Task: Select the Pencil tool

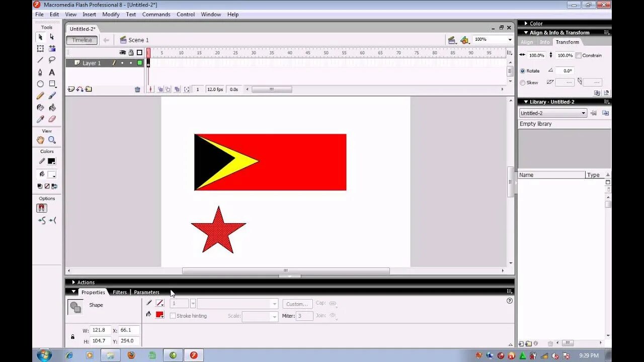Action: 40,96
